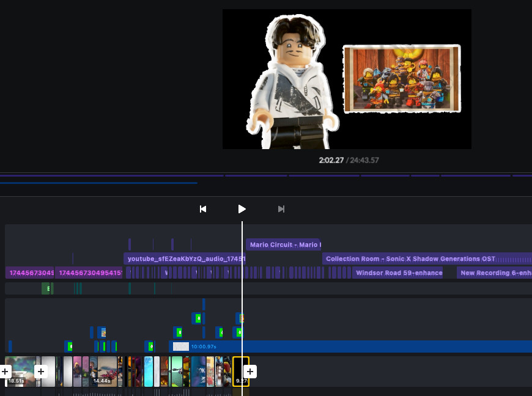The image size is (532, 396).
Task: Skip to next scene button
Action: pyautogui.click(x=281, y=209)
